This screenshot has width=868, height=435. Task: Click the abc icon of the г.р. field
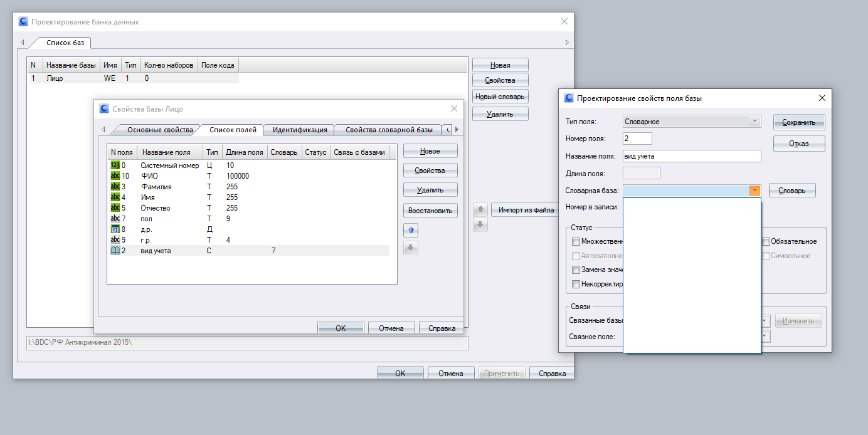(x=115, y=239)
